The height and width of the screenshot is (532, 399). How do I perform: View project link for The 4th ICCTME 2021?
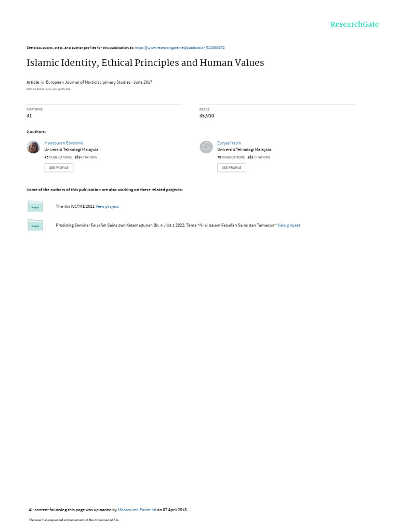(107, 206)
